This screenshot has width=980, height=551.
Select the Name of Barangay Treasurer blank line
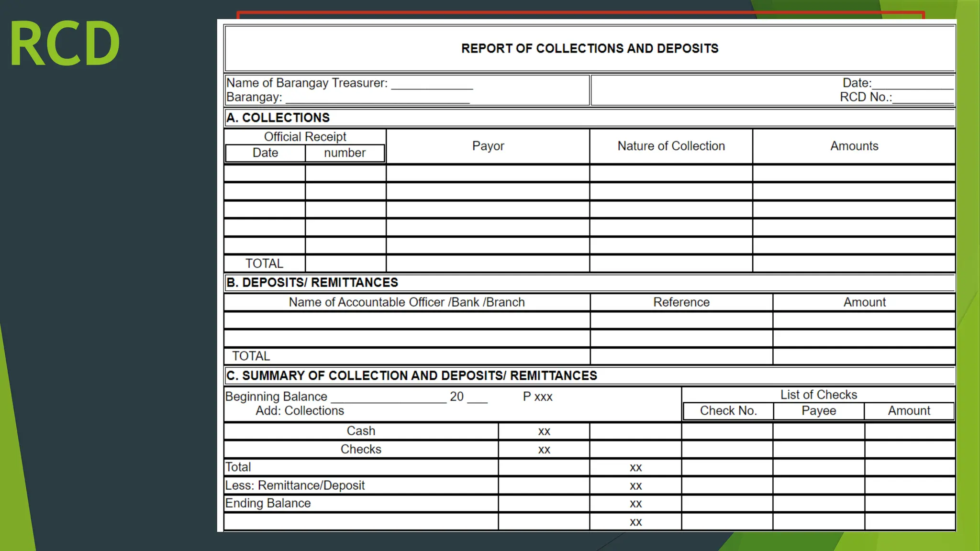tap(432, 84)
